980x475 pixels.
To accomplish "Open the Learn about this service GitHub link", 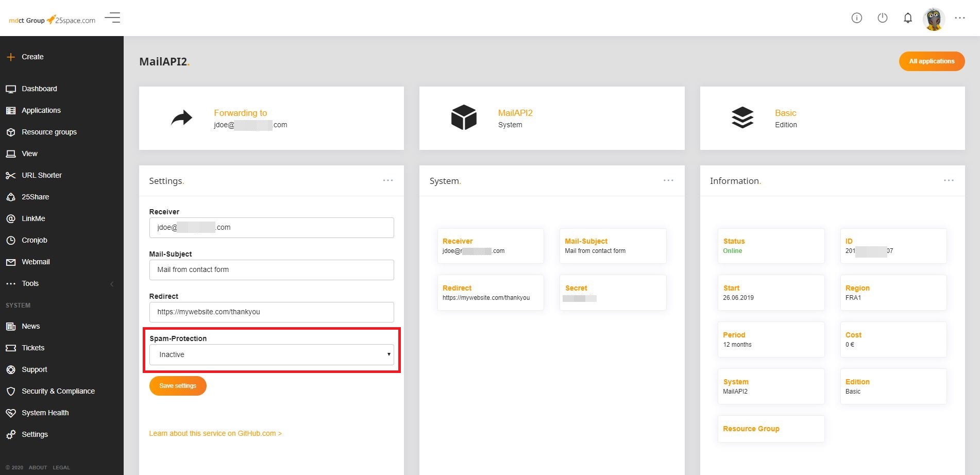I will [x=215, y=433].
